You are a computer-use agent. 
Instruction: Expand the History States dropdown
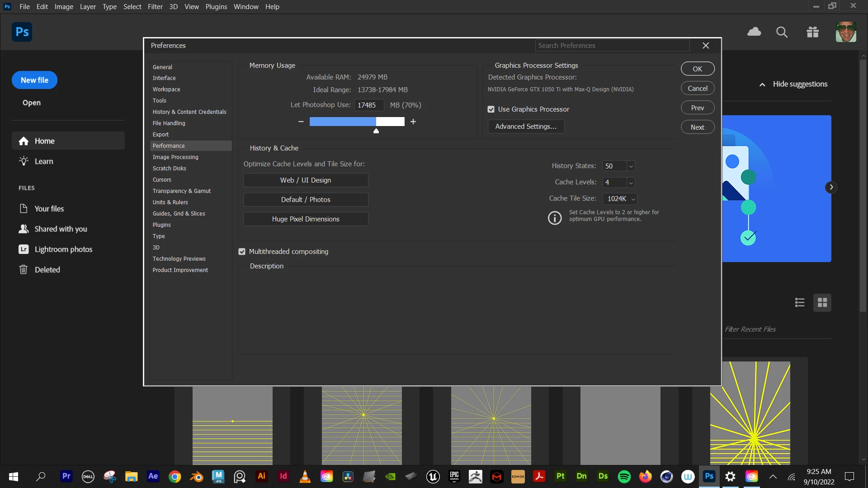631,166
